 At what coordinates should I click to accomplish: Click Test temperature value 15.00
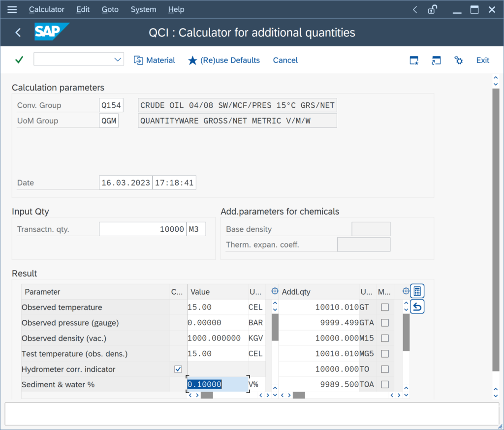click(218, 354)
